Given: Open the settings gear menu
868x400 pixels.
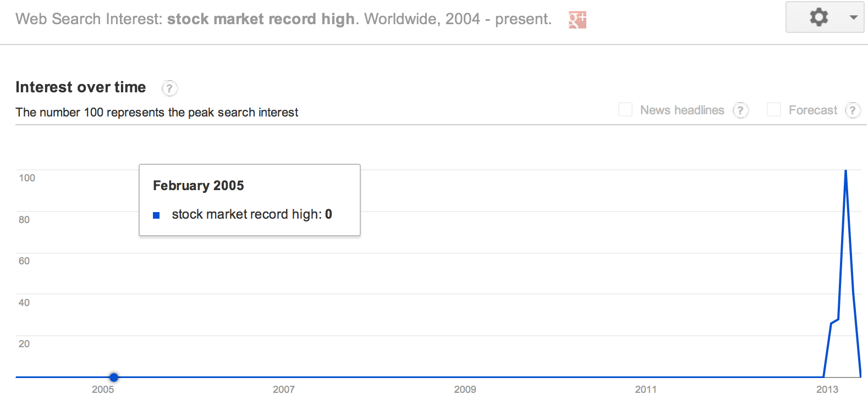Looking at the screenshot, I should tap(818, 17).
